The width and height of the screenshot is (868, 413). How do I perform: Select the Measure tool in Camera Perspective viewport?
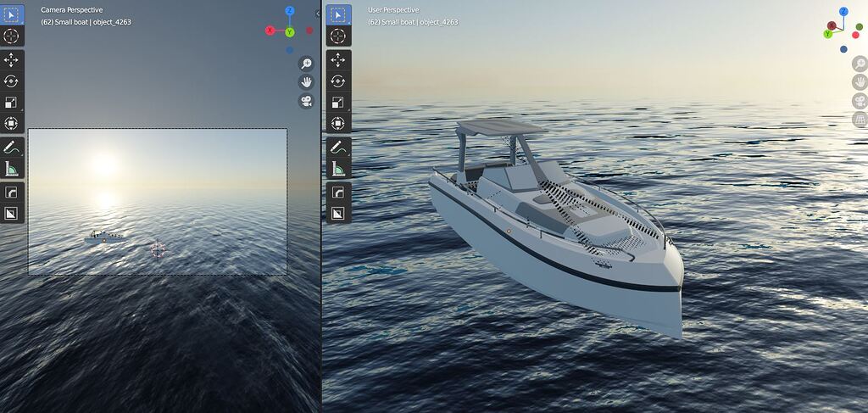tap(11, 169)
